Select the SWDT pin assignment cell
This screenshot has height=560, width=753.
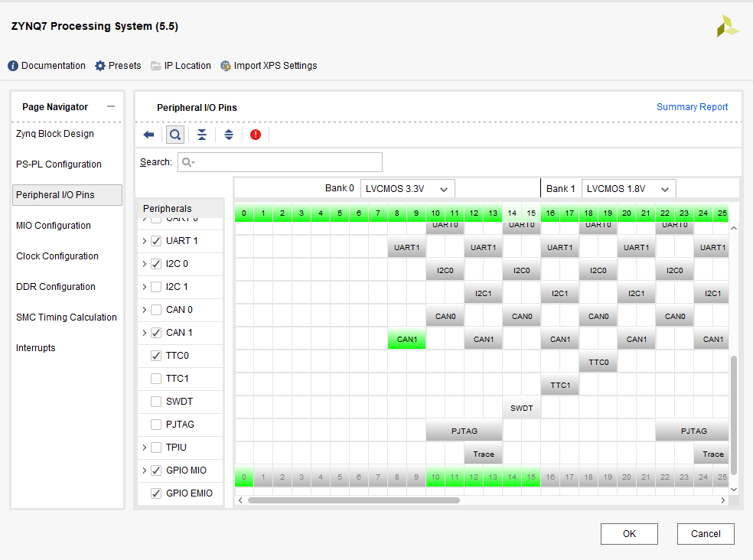(x=522, y=409)
